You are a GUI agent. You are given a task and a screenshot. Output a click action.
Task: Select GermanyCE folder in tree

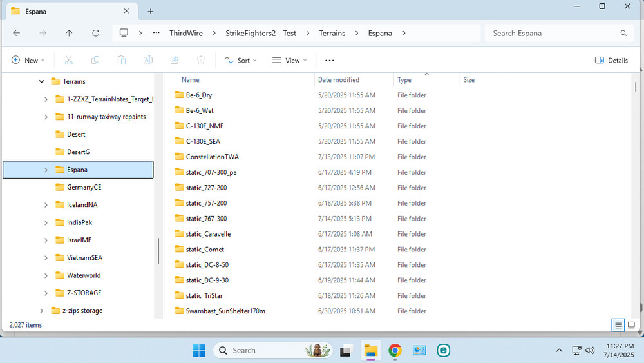tap(84, 187)
